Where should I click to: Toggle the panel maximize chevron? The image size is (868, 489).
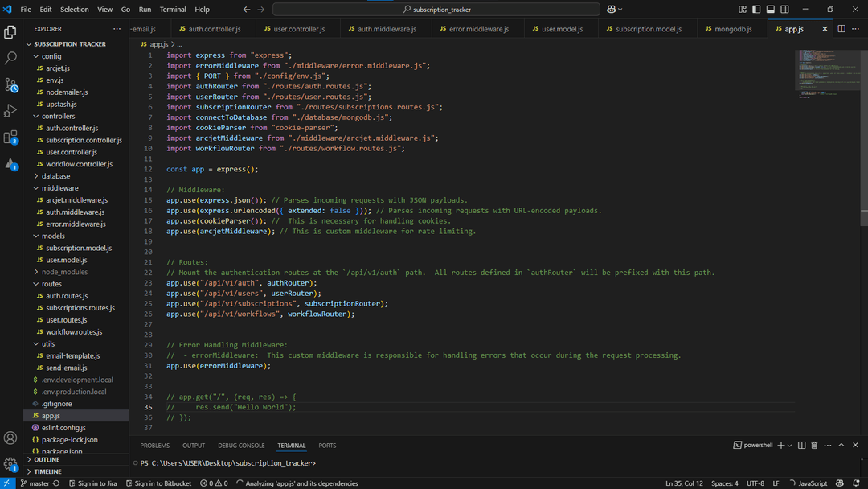[x=841, y=445]
